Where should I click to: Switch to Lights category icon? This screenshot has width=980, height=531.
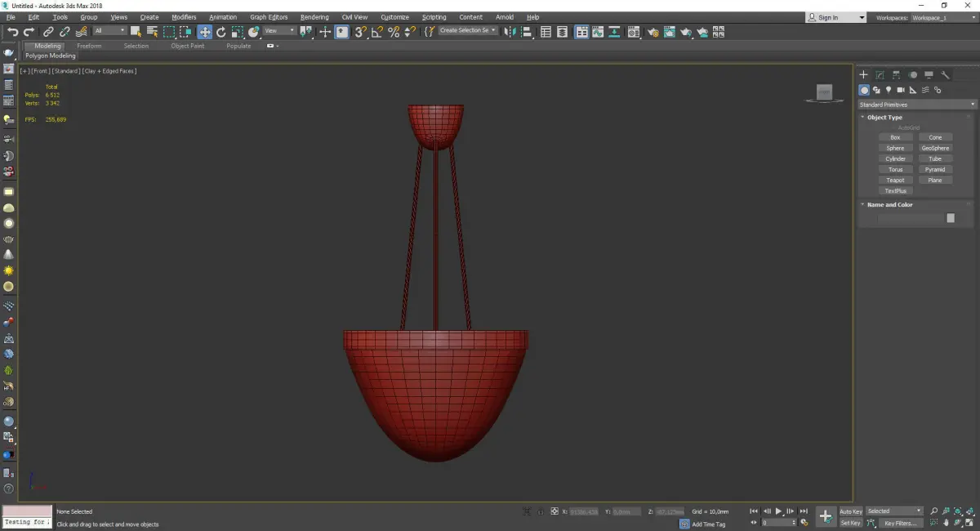coord(889,90)
